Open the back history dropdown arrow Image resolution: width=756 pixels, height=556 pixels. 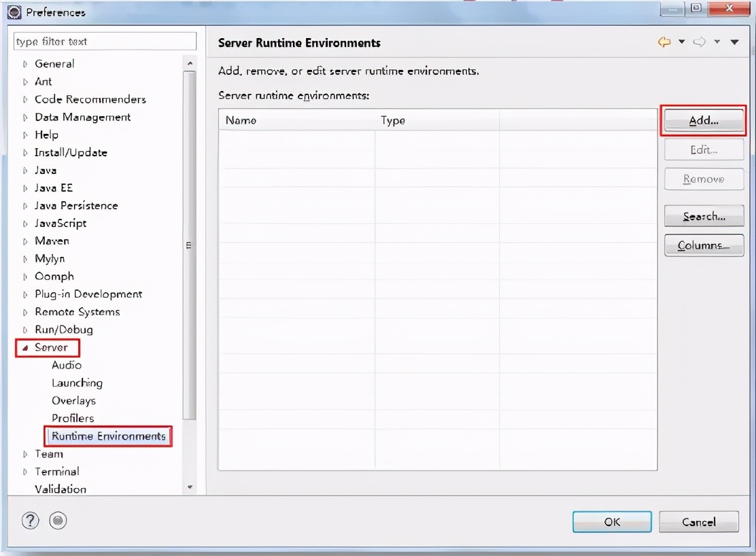682,42
